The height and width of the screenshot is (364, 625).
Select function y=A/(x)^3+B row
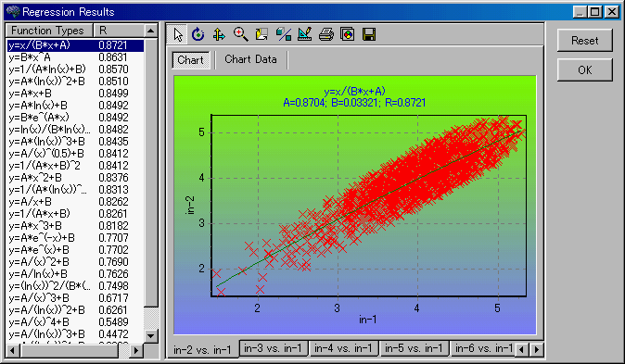pyautogui.click(x=75, y=298)
